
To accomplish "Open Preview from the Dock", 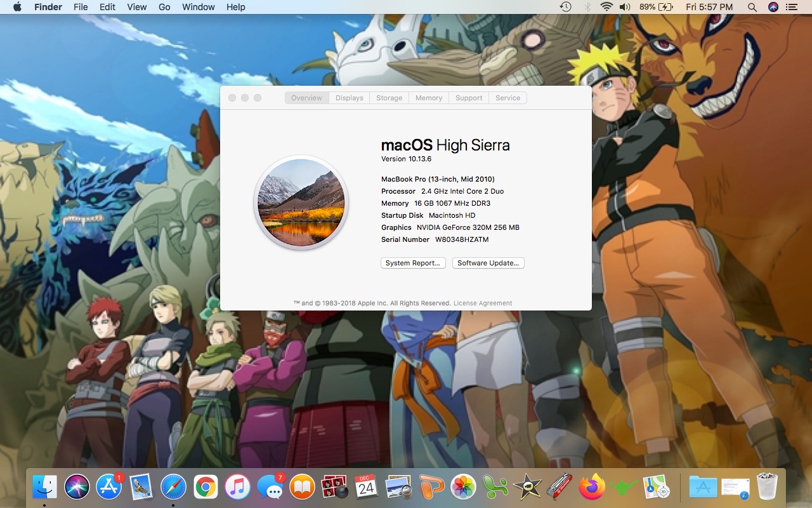I will (398, 487).
